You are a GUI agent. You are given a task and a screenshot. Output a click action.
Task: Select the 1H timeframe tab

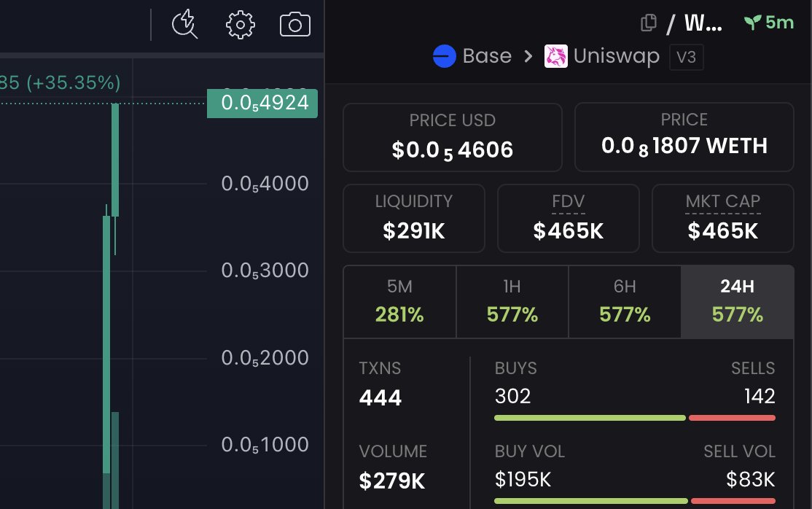pyautogui.click(x=512, y=302)
